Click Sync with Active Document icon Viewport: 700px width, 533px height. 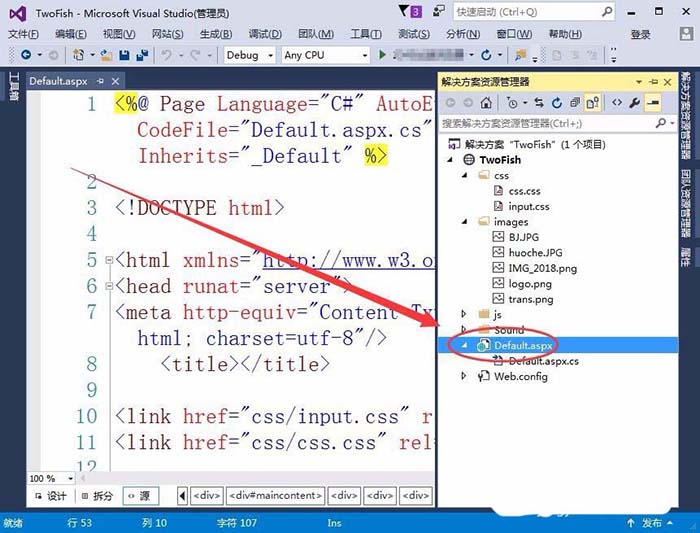pos(539,103)
